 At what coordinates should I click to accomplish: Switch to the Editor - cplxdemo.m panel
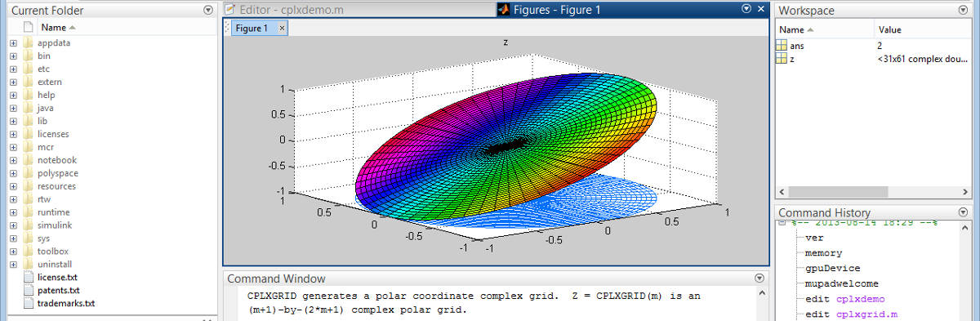point(302,10)
